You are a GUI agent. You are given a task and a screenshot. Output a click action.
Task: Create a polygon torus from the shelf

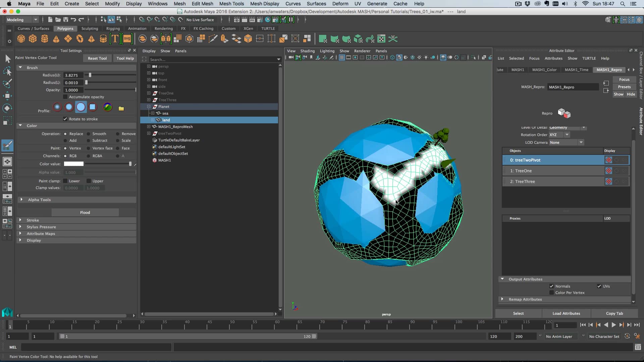[79, 39]
